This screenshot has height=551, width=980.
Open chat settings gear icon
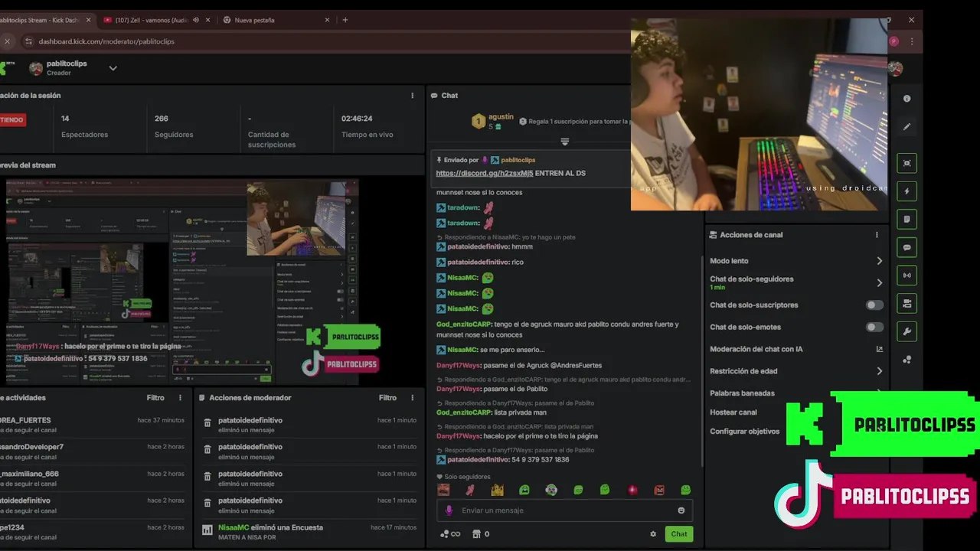(x=653, y=534)
